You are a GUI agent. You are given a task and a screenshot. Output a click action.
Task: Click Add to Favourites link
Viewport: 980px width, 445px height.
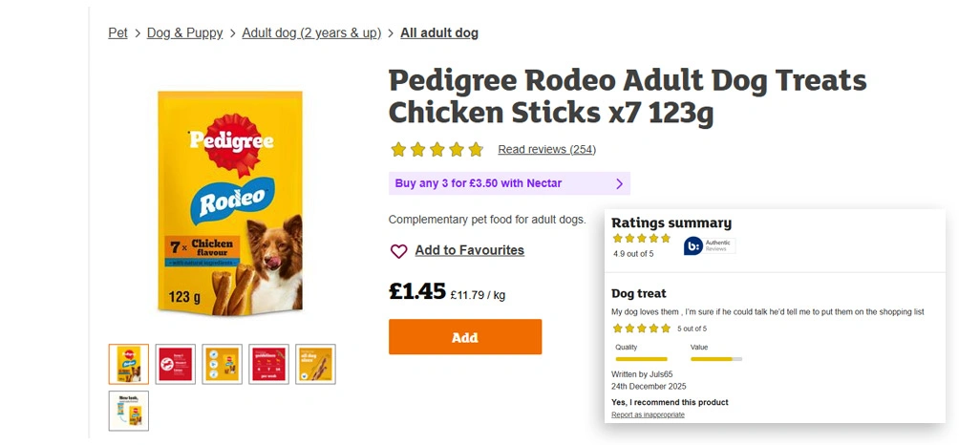point(469,250)
